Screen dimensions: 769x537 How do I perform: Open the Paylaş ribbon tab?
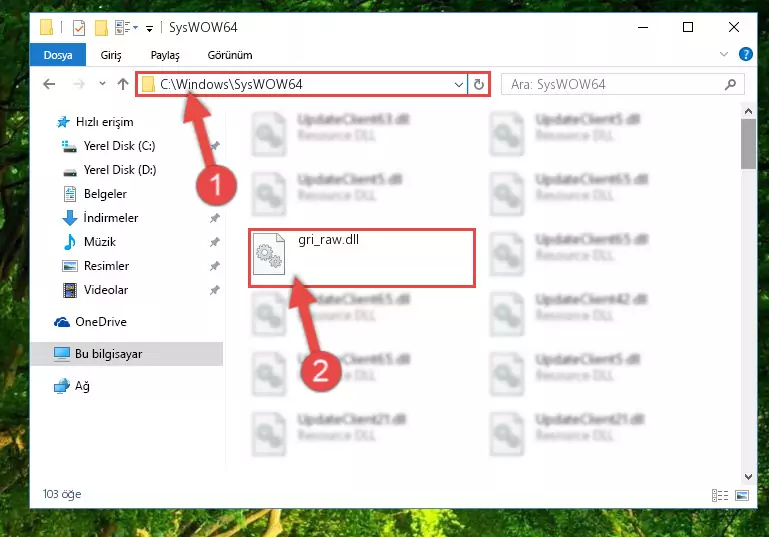(x=165, y=55)
